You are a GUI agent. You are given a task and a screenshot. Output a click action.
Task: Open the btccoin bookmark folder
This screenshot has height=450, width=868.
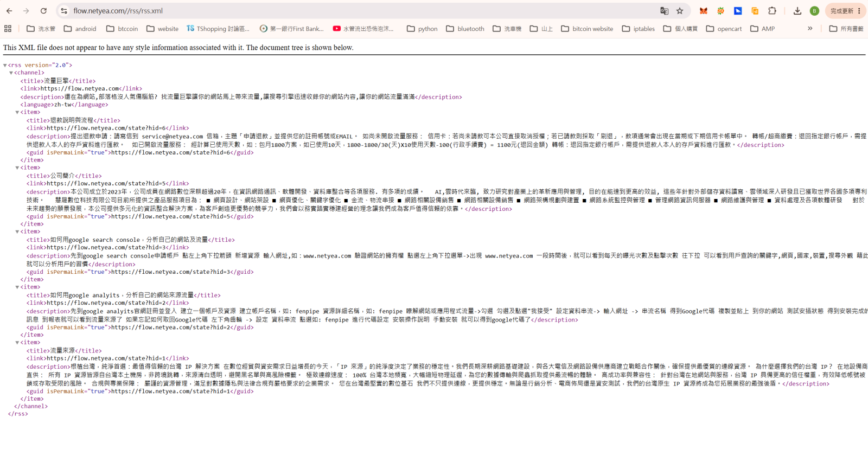pyautogui.click(x=122, y=29)
